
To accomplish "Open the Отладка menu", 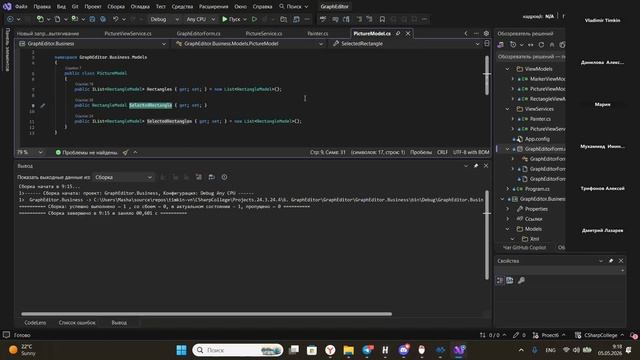I will pos(140,7).
